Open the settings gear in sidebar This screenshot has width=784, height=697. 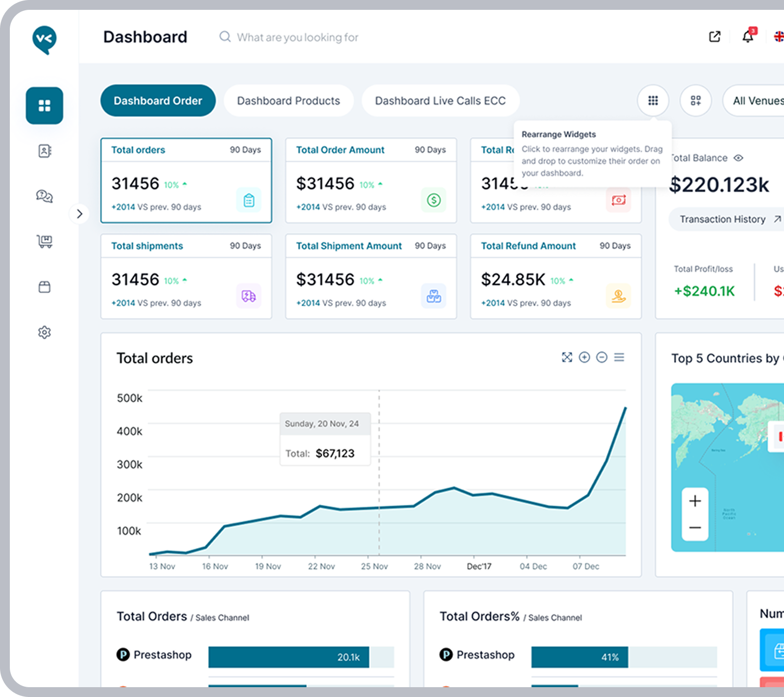44,332
